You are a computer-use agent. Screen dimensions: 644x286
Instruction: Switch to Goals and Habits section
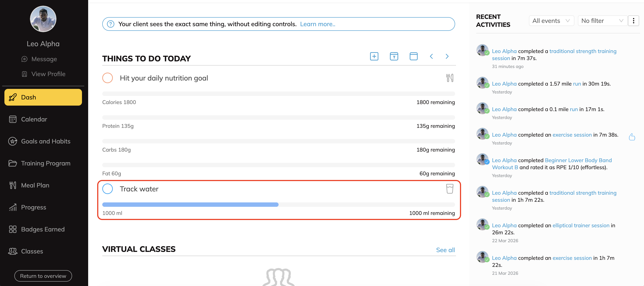[45, 141]
